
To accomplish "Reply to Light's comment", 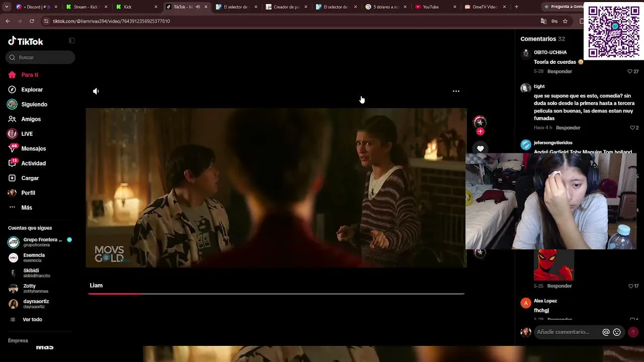I will coord(568,128).
